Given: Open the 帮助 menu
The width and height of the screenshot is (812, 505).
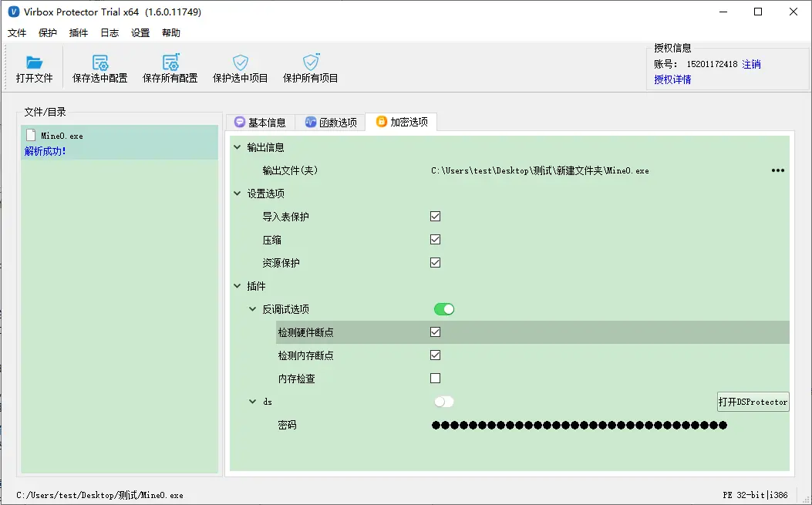Looking at the screenshot, I should tap(171, 32).
